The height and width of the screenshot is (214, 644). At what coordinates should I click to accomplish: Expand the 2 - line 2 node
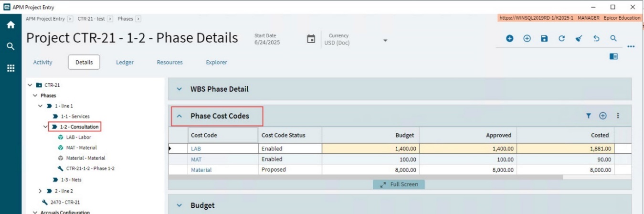(x=41, y=191)
